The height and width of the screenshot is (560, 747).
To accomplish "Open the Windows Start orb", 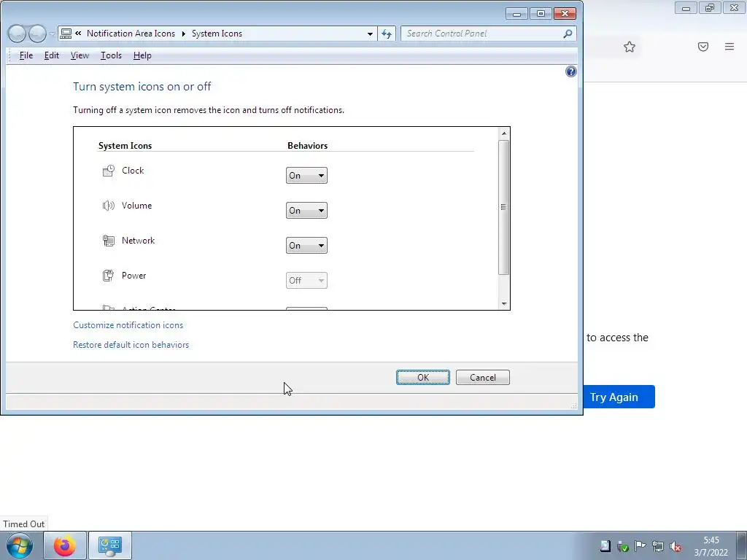I will pos(20,545).
